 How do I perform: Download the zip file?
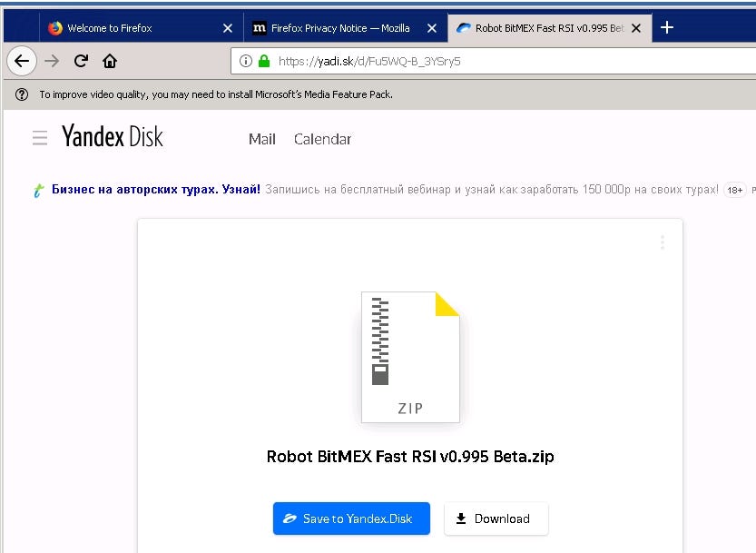coord(496,518)
